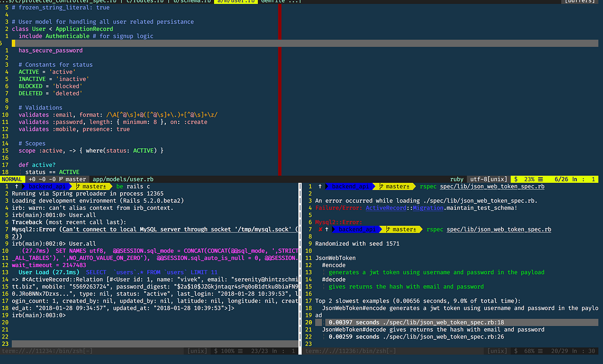Click the red failure cross in right terminal prompt
Viewport: 603px width, 364px height.
click(x=320, y=229)
